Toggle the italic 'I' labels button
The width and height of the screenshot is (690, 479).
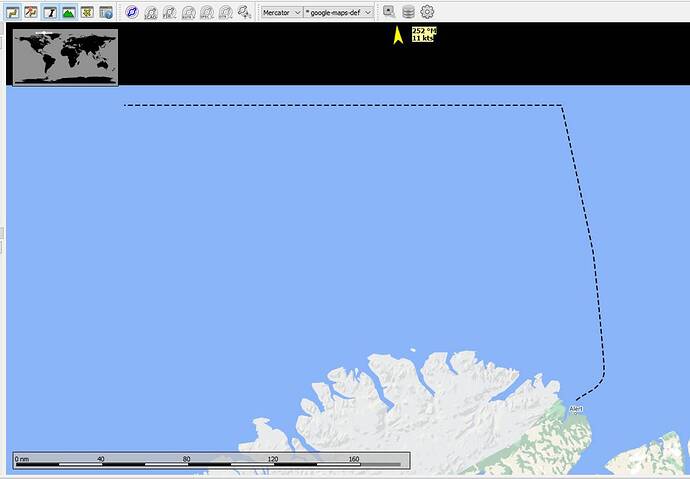click(50, 12)
